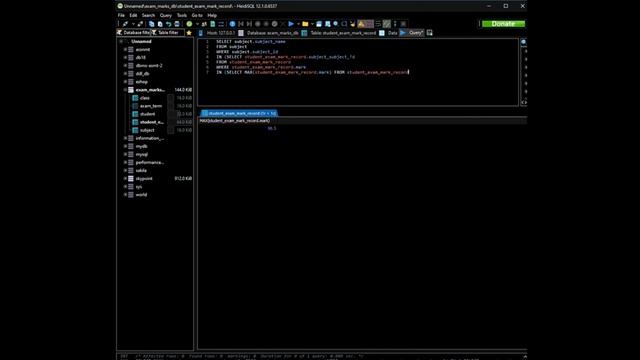
Task: Run the query with the blue play icon
Action: click(291, 24)
